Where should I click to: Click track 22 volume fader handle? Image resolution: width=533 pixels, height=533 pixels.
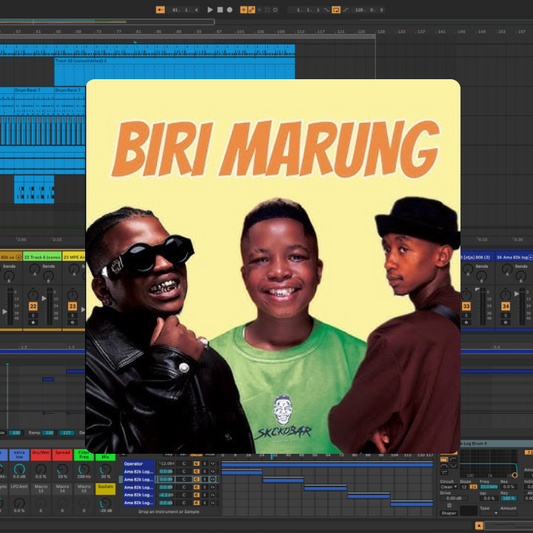click(44, 298)
